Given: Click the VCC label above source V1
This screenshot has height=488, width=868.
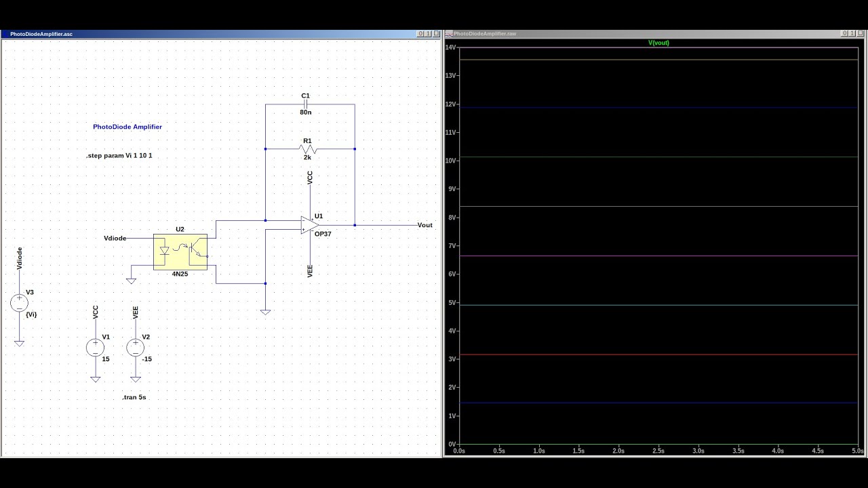Looking at the screenshot, I should 95,312.
